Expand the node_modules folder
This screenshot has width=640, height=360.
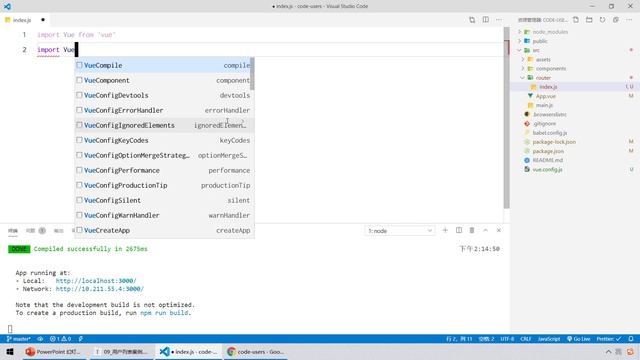[x=549, y=32]
